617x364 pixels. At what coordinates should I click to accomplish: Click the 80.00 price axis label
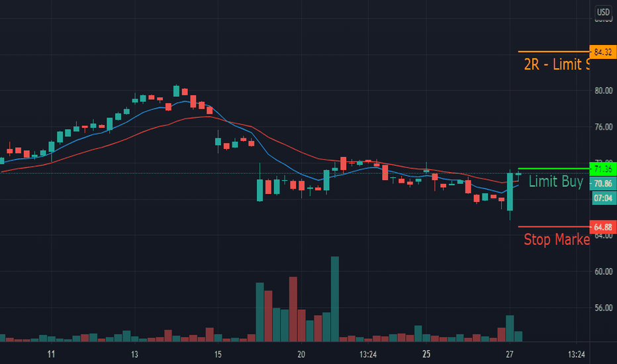tap(603, 91)
